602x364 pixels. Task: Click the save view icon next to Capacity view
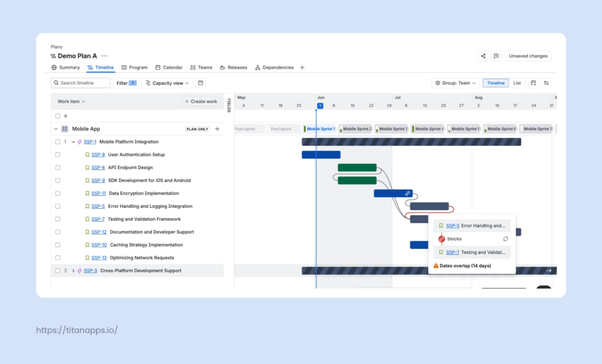(x=200, y=83)
